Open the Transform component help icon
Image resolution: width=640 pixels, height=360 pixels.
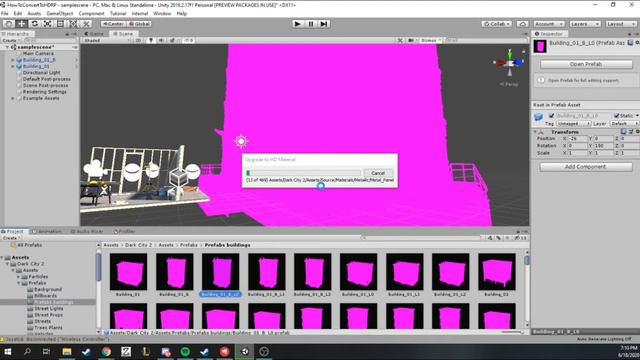pyautogui.click(x=623, y=131)
